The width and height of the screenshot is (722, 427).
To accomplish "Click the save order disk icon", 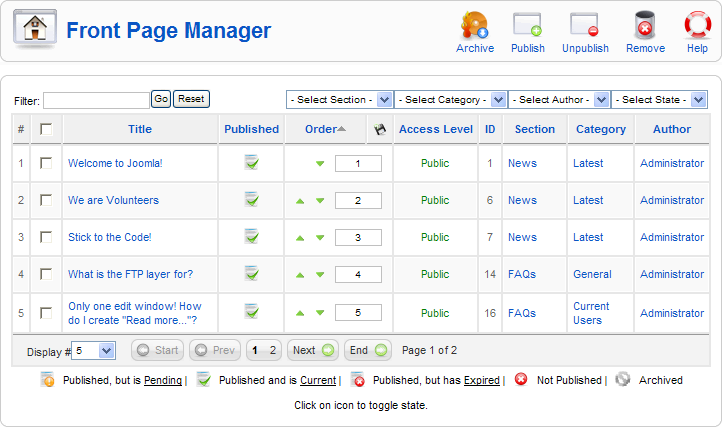I will click(x=379, y=129).
